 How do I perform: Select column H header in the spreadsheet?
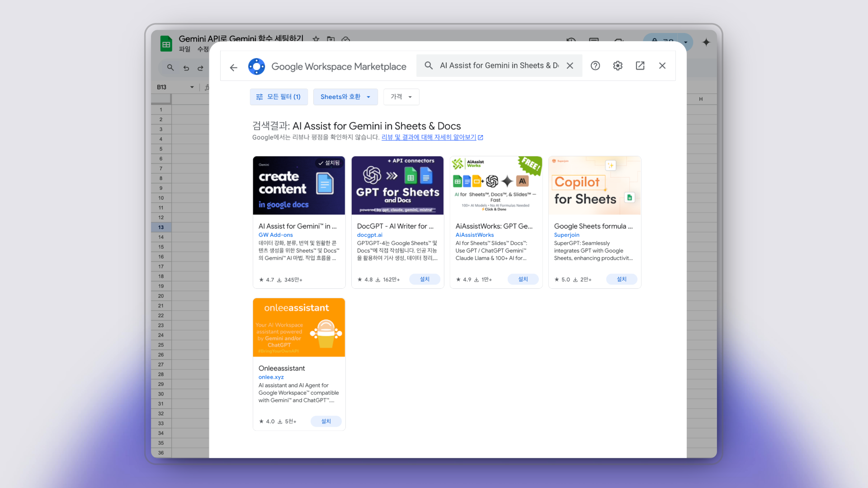(x=701, y=99)
